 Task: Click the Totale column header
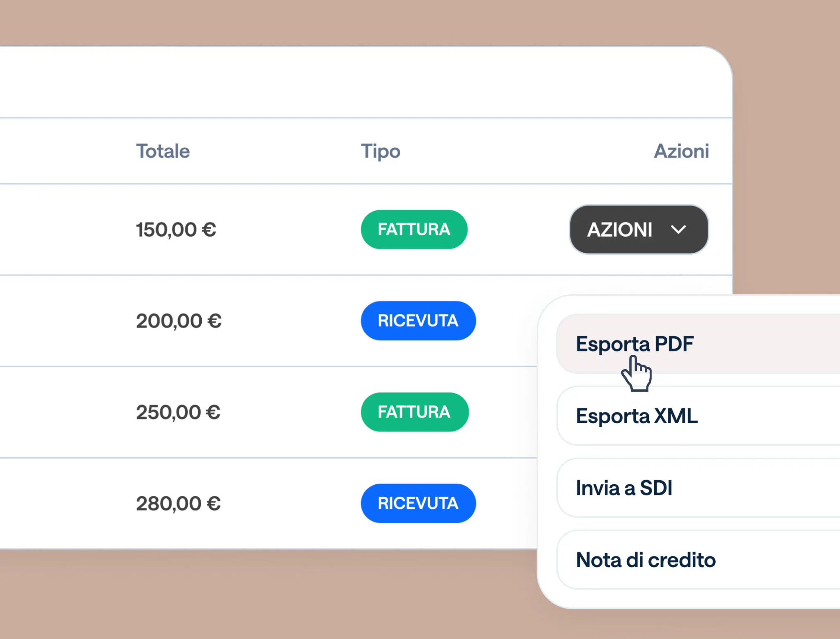[163, 151]
